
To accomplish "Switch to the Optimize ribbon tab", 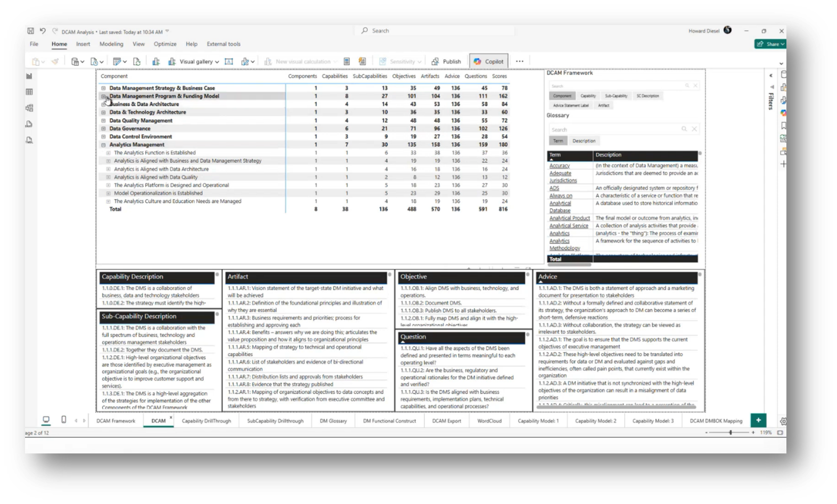I will tap(165, 44).
